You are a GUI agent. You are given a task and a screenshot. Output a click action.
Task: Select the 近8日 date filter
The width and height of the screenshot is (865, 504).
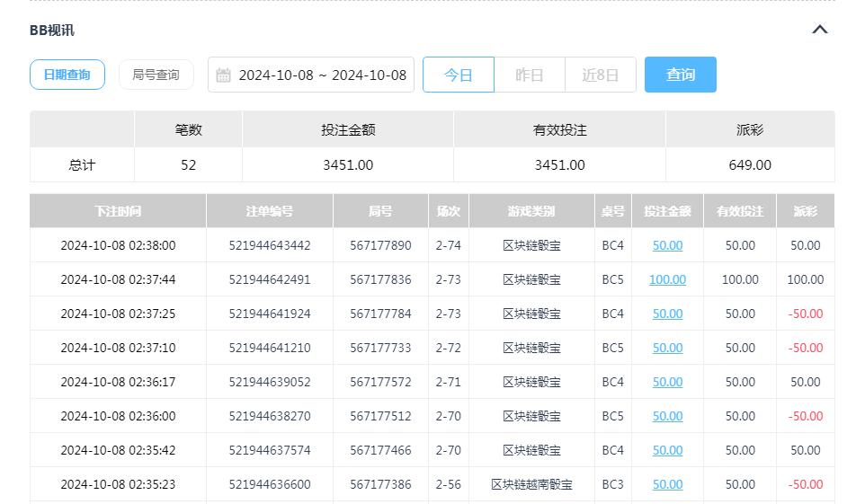(600, 75)
